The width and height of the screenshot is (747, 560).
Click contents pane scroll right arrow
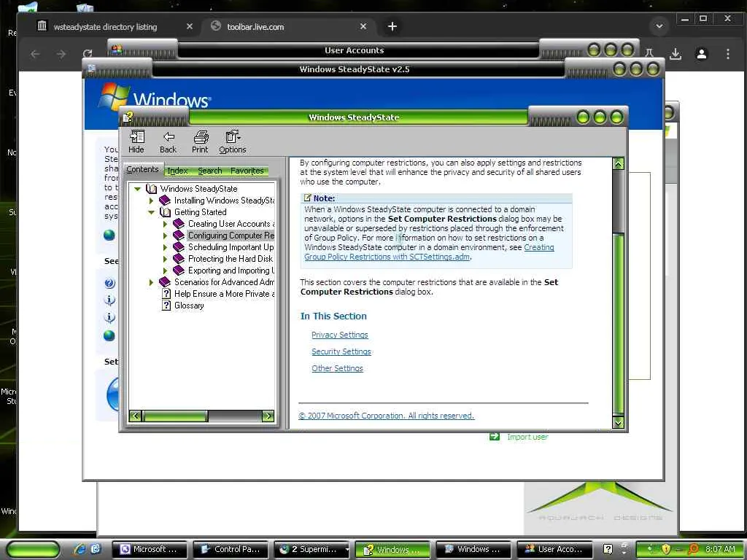coord(268,416)
